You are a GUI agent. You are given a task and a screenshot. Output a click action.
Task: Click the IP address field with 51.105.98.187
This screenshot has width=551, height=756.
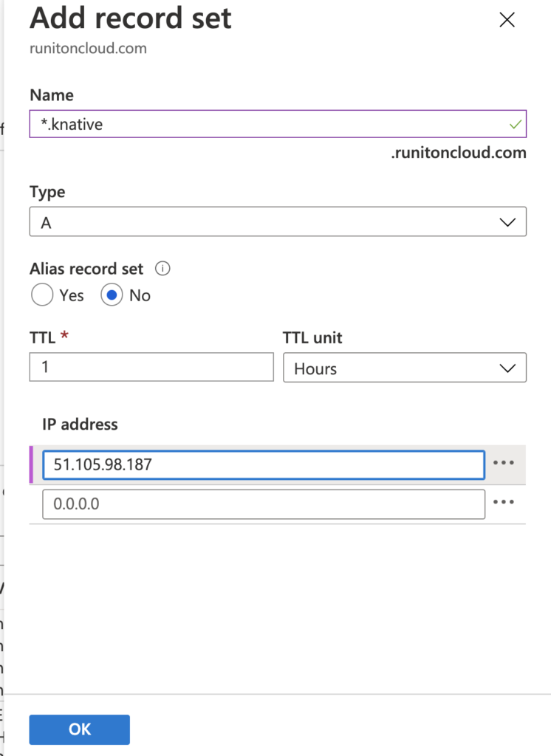pos(263,464)
